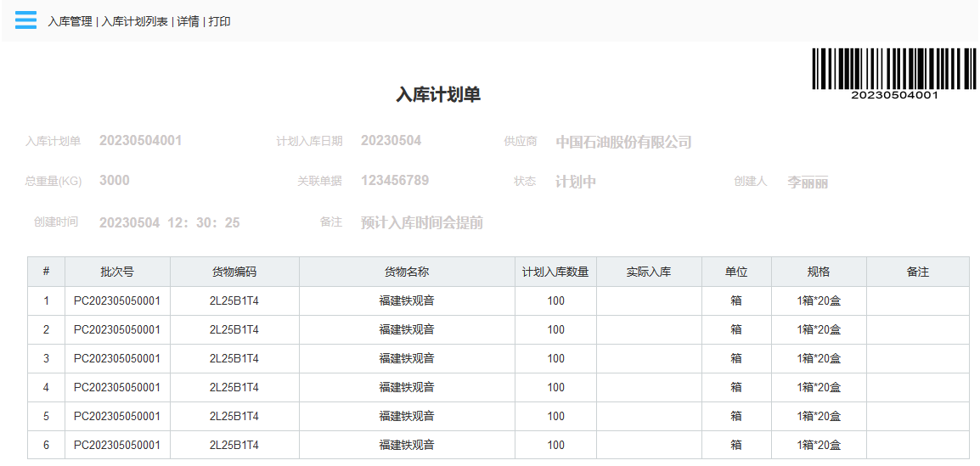Click unit 箱 in row 3

pos(736,358)
